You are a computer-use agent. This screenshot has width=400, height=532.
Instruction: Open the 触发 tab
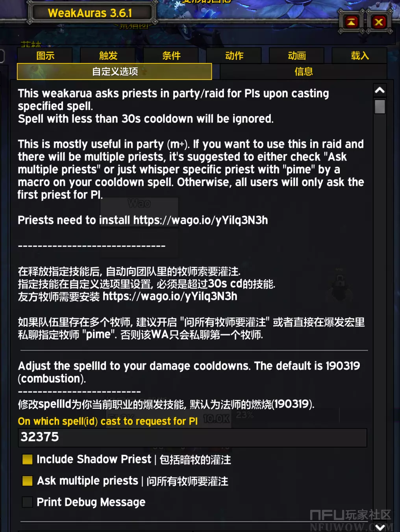pos(108,56)
